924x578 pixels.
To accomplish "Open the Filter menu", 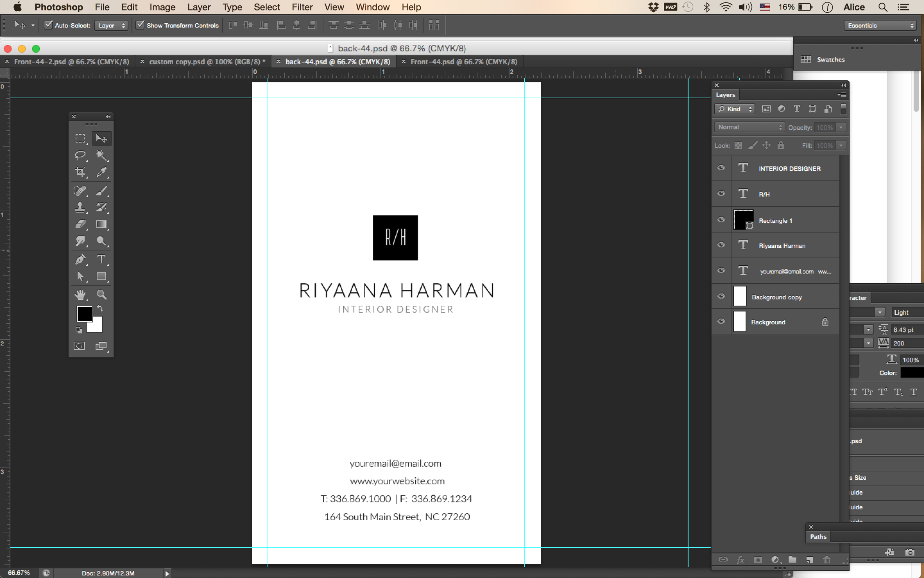I will (302, 7).
